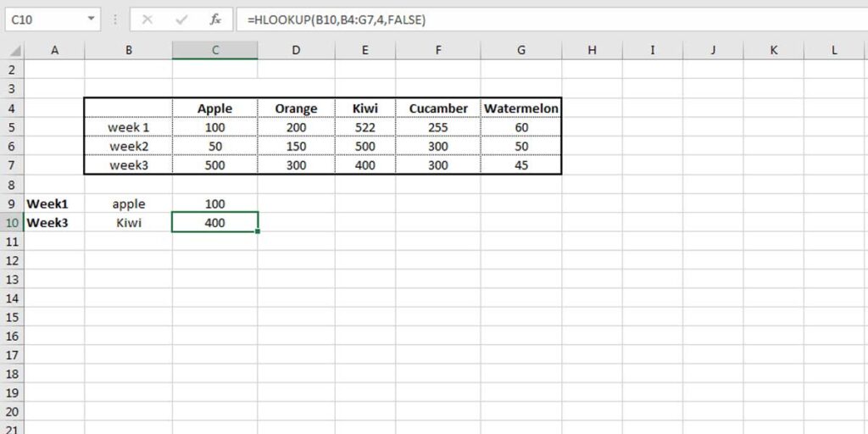Click the Watermelon header cell
Viewport: 868px width, 434px height.
pos(521,108)
